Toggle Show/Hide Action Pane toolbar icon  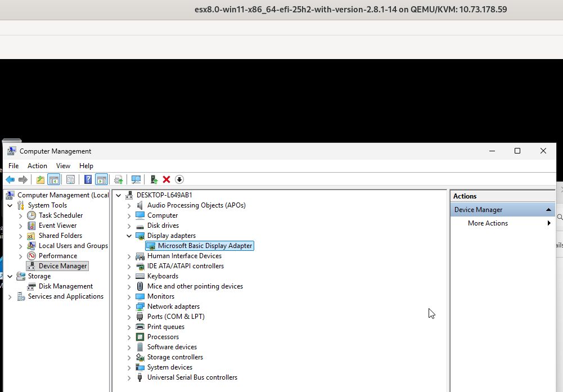click(102, 179)
